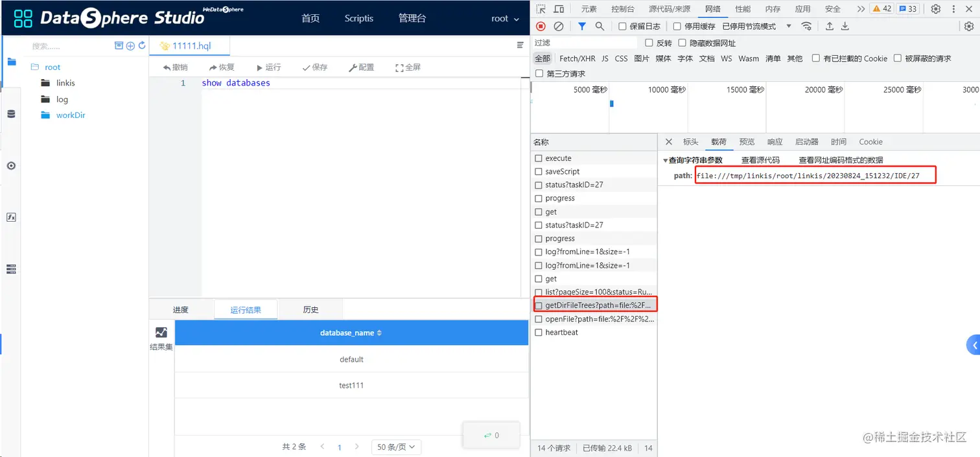Check the 隐藏数据网址 checkbox
The height and width of the screenshot is (457, 980).
click(682, 43)
